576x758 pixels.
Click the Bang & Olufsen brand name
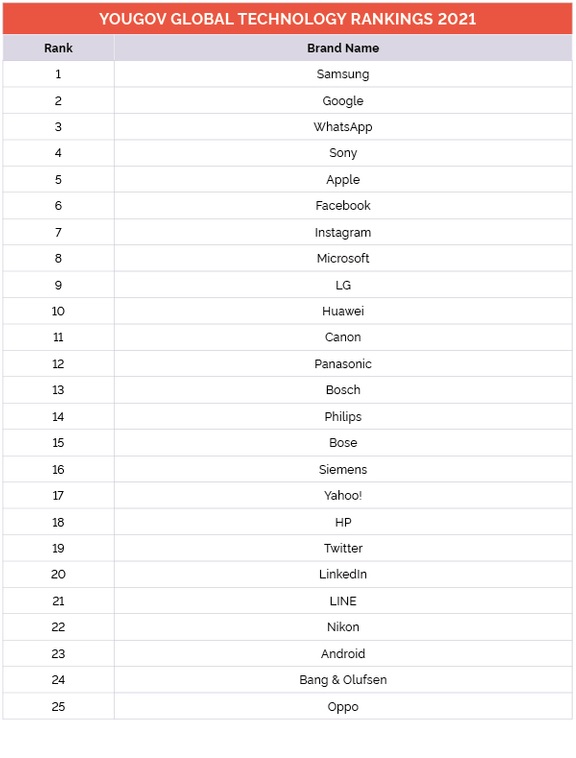click(343, 680)
